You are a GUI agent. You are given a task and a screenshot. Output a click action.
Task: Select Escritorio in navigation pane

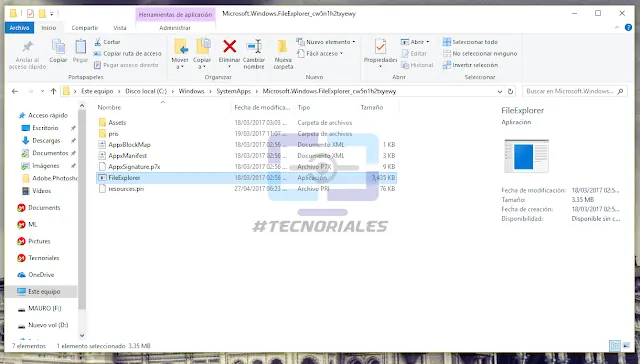(45, 128)
